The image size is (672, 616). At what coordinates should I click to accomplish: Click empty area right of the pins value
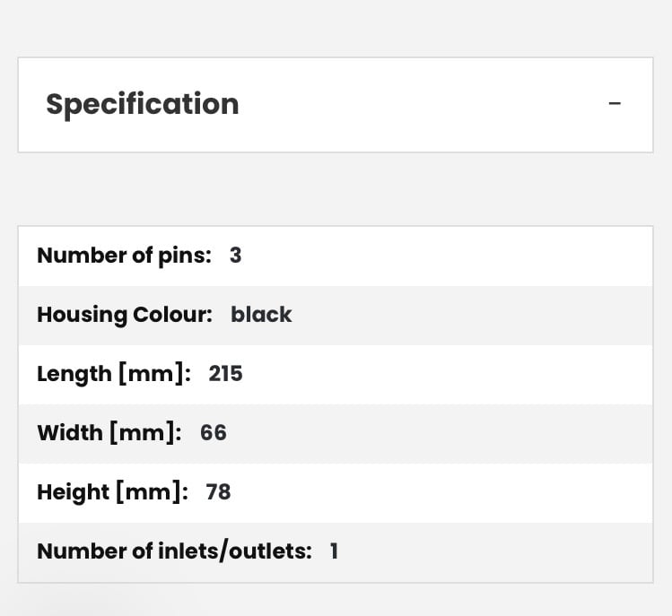pos(449,256)
